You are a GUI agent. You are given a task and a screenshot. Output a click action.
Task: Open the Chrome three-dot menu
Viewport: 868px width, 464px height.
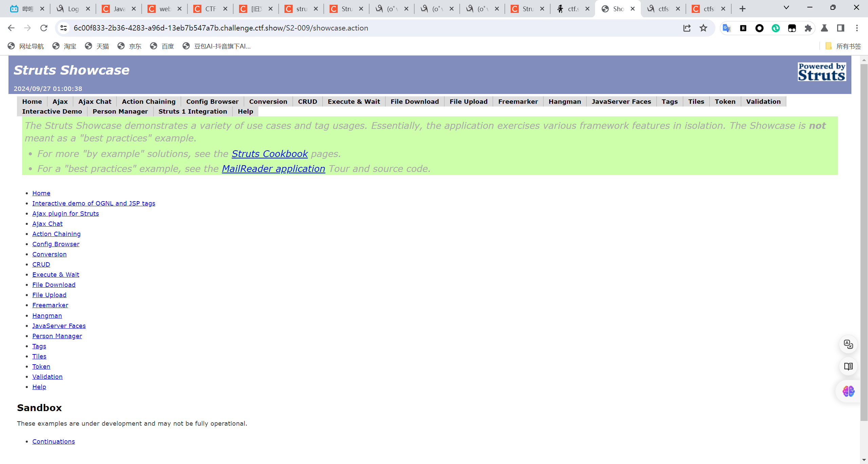pos(857,28)
